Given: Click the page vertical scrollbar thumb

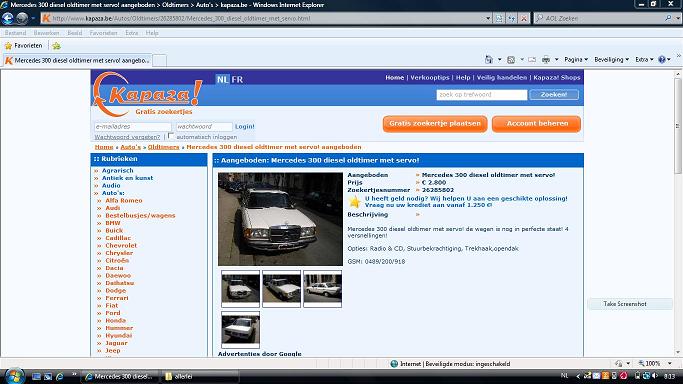Looking at the screenshot, I should pyautogui.click(x=678, y=125).
